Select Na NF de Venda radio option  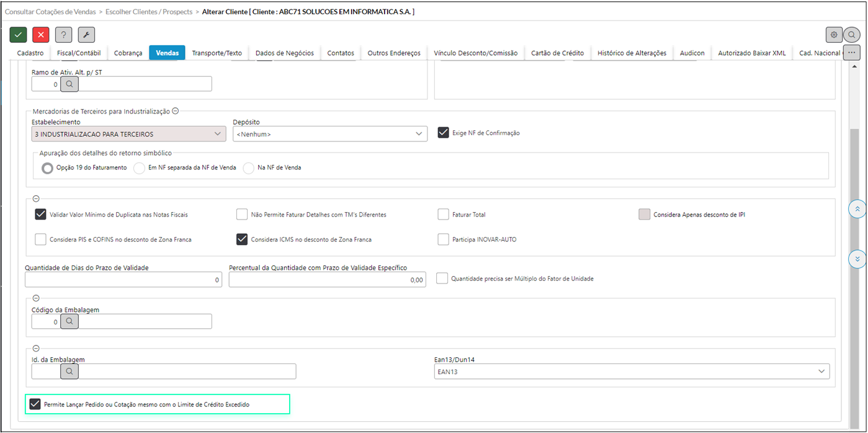249,167
